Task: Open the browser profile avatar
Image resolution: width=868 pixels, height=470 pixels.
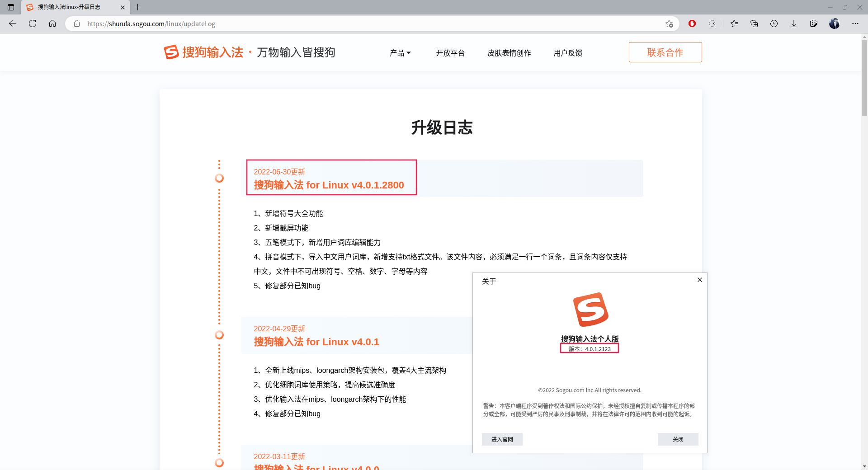Action: [x=834, y=23]
